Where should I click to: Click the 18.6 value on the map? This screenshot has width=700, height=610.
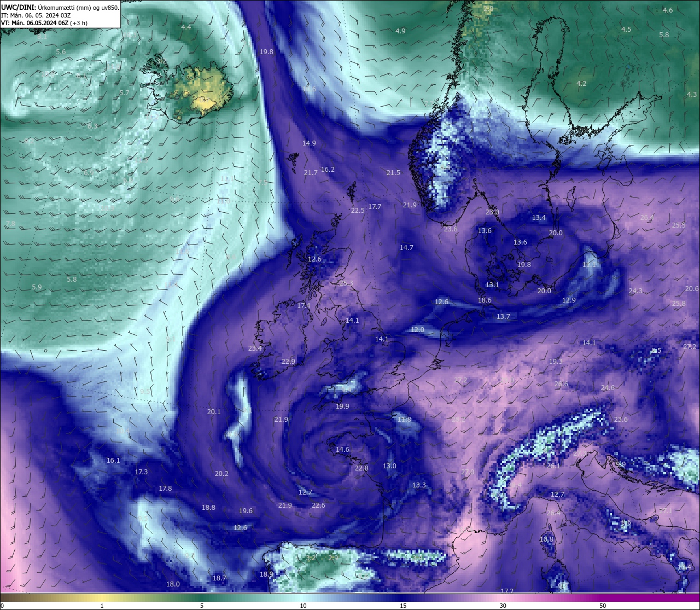click(485, 300)
